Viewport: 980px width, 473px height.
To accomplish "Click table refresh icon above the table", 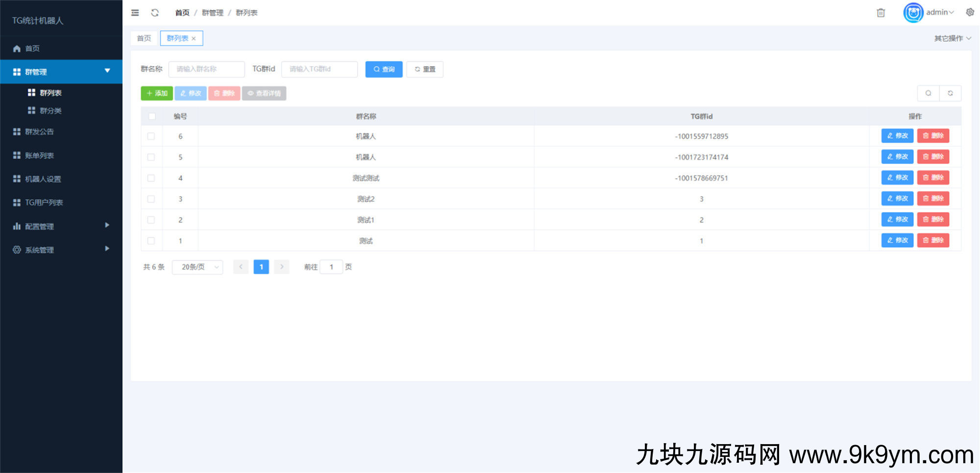I will (x=950, y=93).
